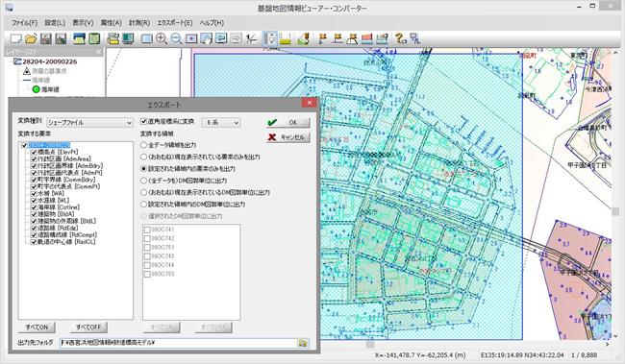This screenshot has width=625, height=364.
Task: Click キャンセル button in export dialog
Action: (x=288, y=137)
